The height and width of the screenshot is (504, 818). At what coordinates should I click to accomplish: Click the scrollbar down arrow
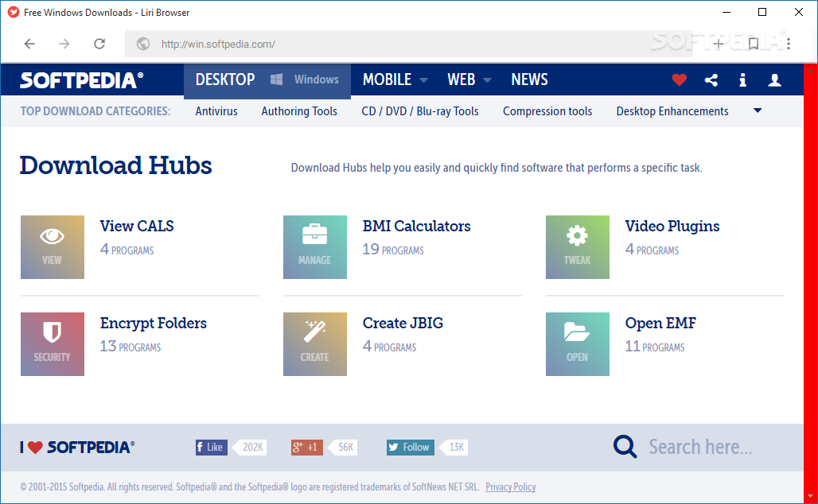point(810,496)
